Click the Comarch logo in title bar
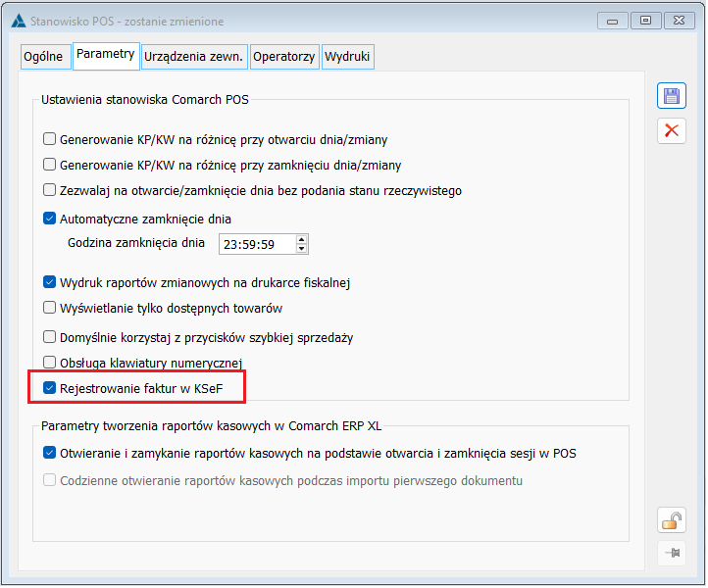Viewport: 708px width, 588px height. pos(19,22)
